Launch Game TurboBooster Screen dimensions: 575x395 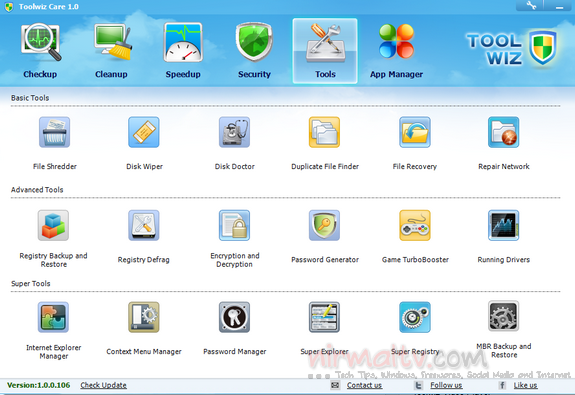tap(415, 225)
